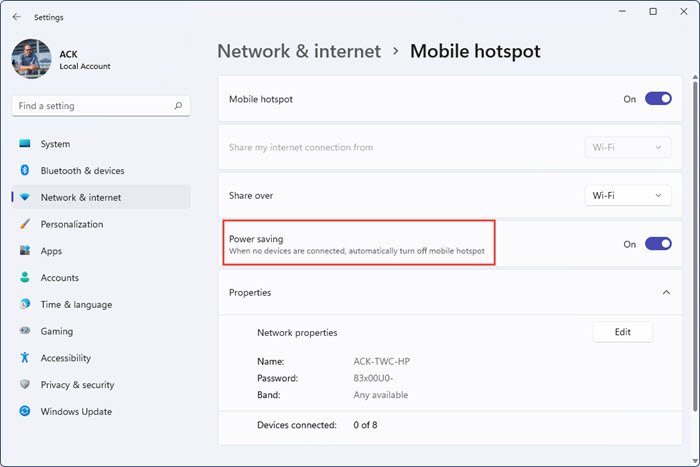Screen dimensions: 700x467
Task: Click the System monitor icon in sidebar
Action: click(25, 144)
